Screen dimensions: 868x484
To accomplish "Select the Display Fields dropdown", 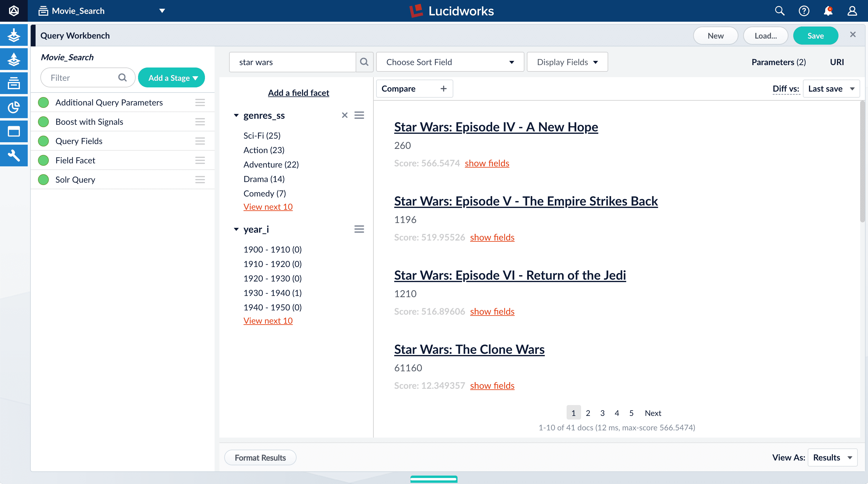I will pos(567,61).
